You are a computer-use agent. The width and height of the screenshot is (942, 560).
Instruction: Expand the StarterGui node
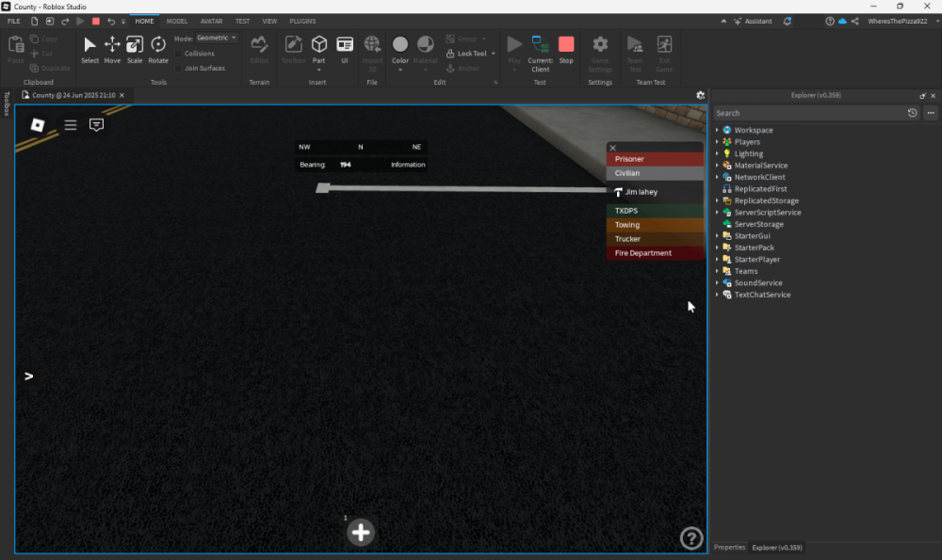tap(717, 236)
